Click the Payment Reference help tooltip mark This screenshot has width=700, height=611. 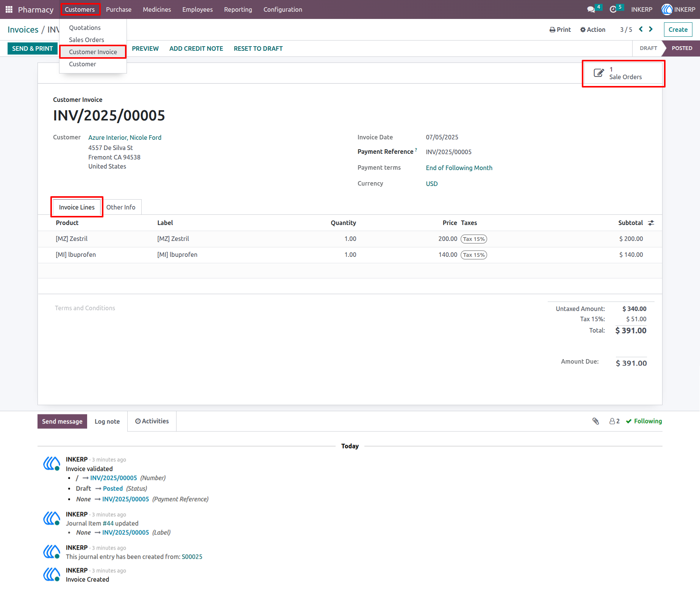point(416,150)
